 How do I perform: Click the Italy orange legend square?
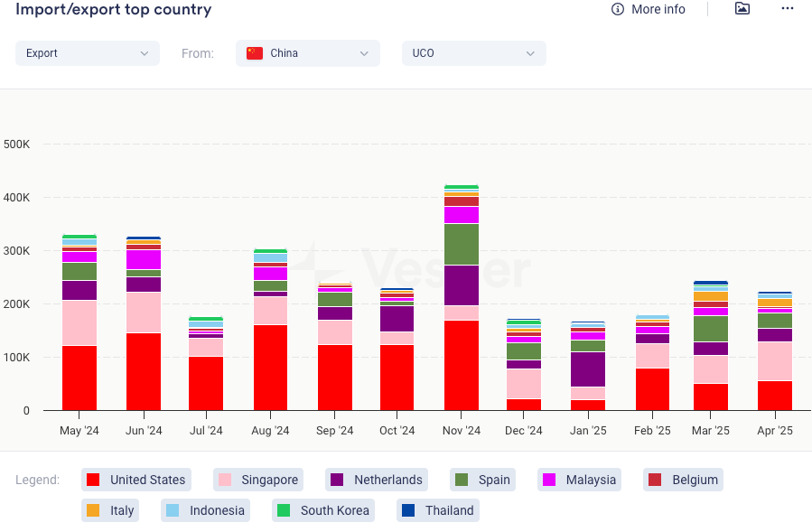[x=93, y=510]
